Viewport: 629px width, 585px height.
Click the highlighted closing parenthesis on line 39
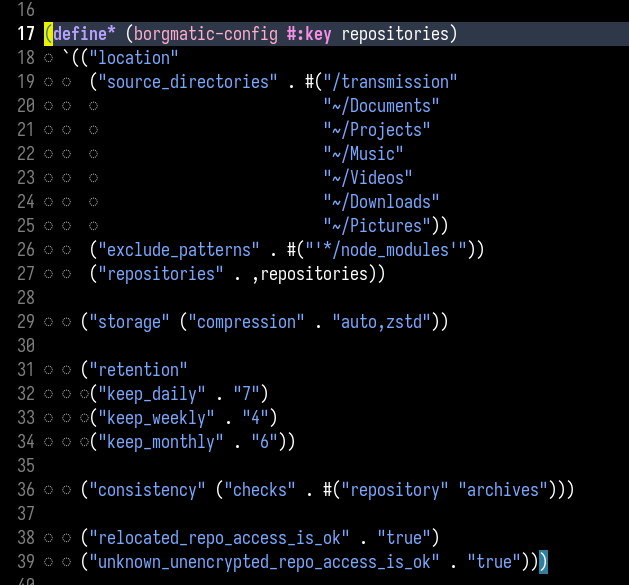click(544, 562)
